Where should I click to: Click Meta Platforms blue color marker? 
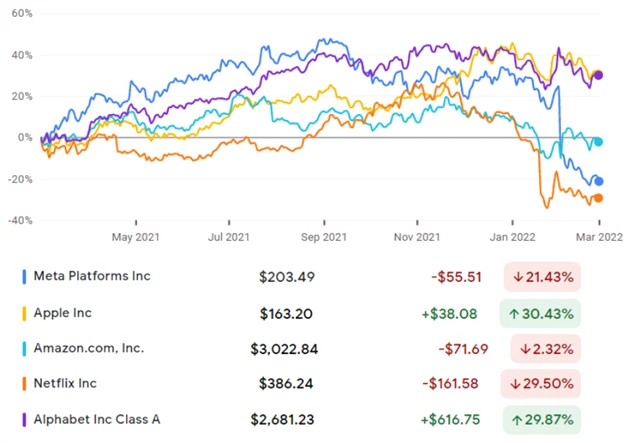click(x=24, y=276)
